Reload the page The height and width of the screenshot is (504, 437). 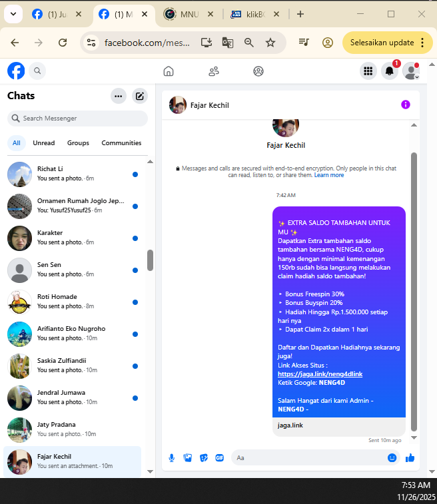pos(63,43)
